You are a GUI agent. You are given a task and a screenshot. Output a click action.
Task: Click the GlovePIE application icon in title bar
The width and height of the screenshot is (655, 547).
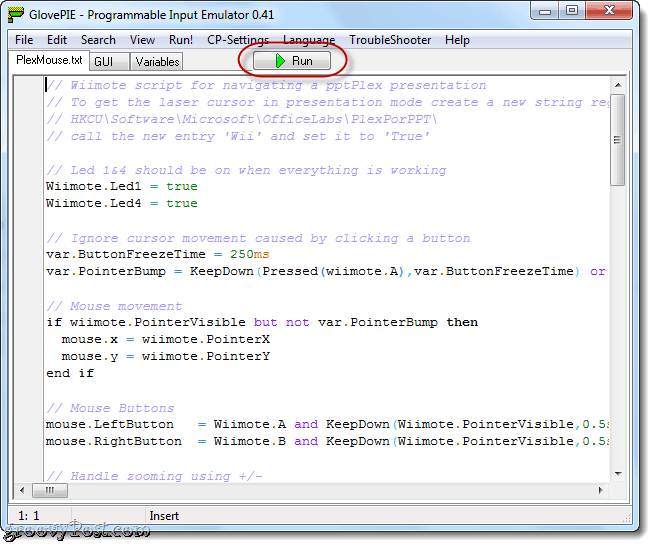(x=16, y=15)
